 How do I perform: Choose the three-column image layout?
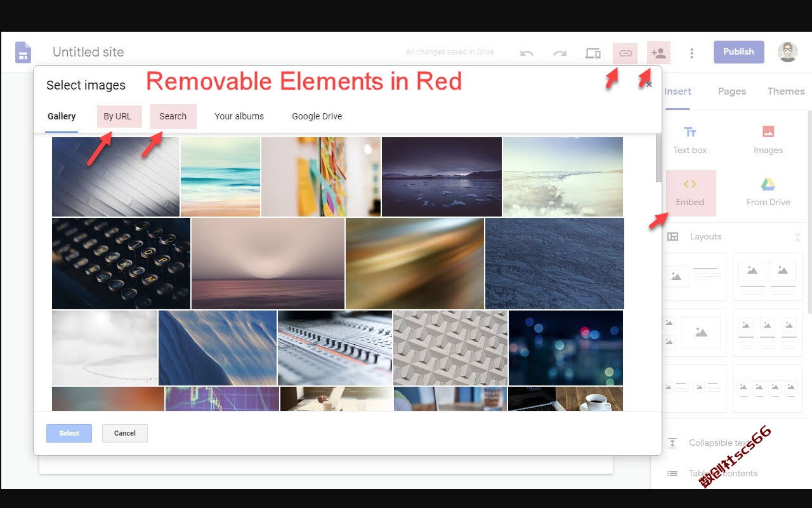click(x=767, y=333)
